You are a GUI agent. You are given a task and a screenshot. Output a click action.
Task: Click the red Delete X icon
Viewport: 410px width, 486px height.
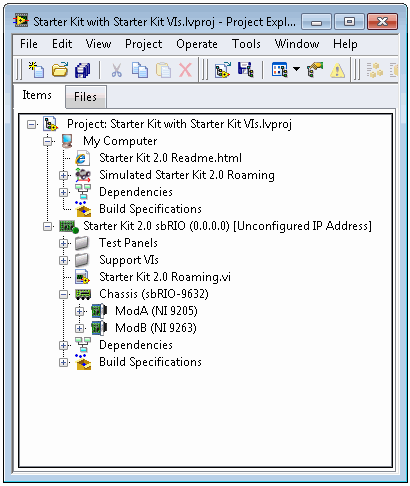(185, 70)
